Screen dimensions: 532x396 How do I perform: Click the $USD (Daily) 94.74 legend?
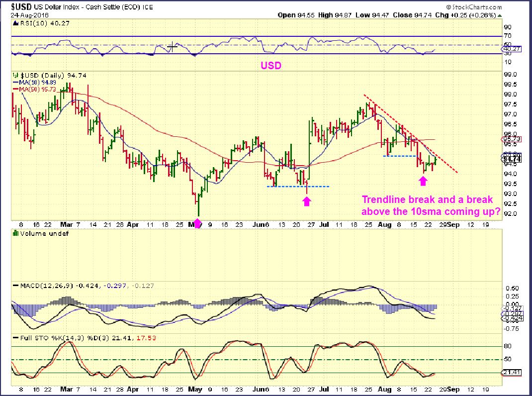tap(54, 76)
